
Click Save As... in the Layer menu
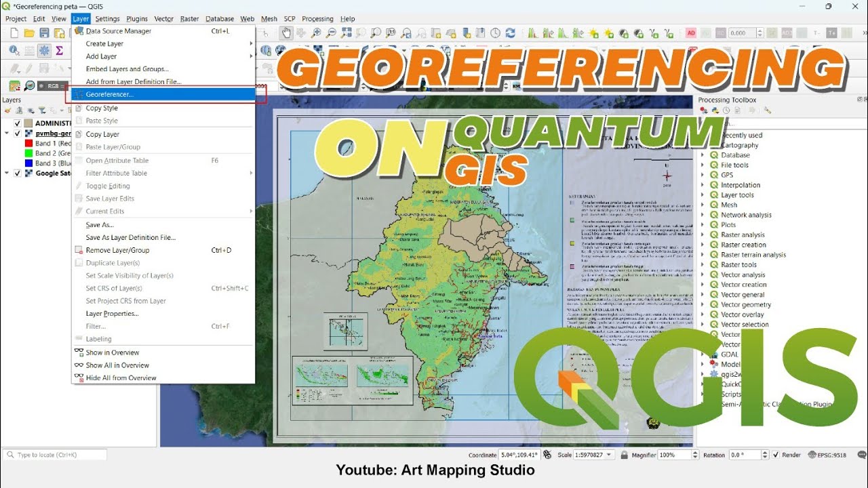(x=163, y=224)
